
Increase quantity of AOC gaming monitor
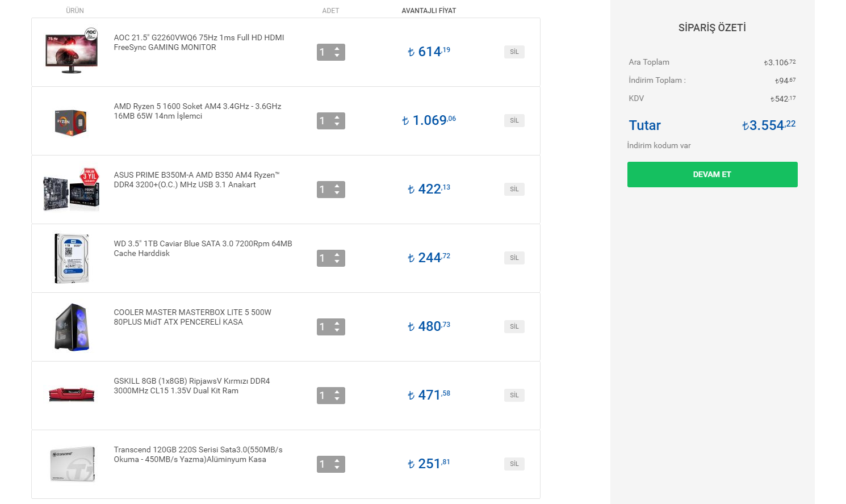tap(337, 48)
